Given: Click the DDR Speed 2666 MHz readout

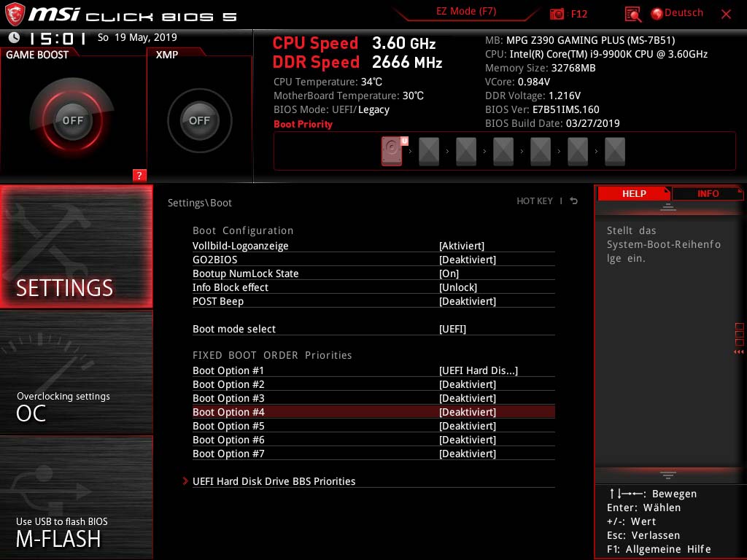Looking at the screenshot, I should click(x=357, y=63).
